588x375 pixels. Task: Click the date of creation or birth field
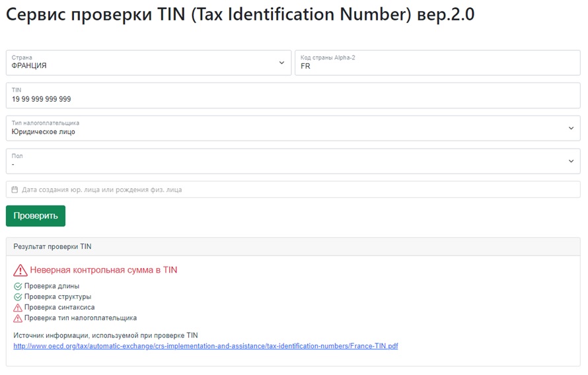pyautogui.click(x=293, y=189)
